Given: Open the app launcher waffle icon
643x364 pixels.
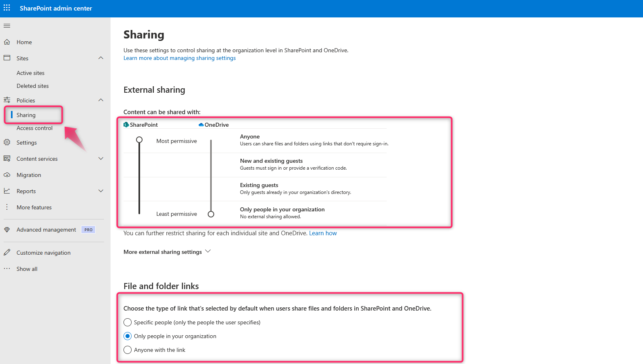Looking at the screenshot, I should coord(7,8).
